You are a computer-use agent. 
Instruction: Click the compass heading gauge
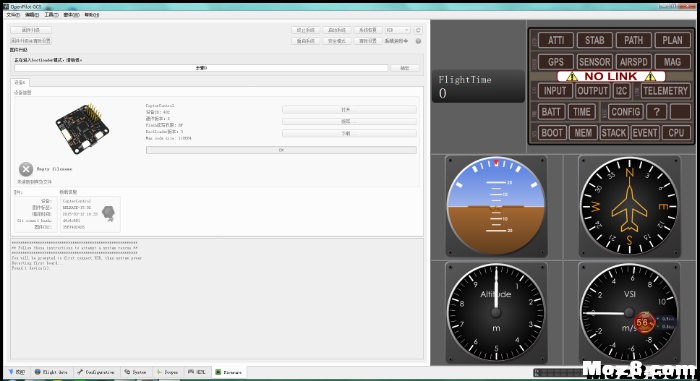point(629,206)
